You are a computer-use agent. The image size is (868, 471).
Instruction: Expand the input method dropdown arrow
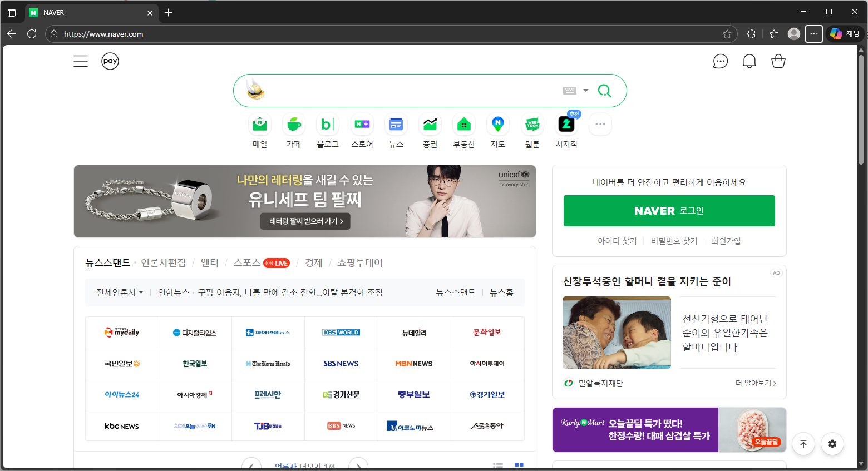(x=585, y=90)
